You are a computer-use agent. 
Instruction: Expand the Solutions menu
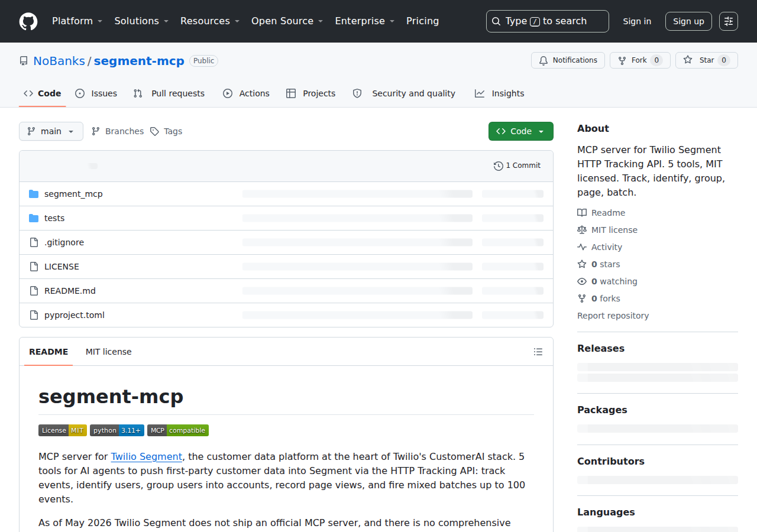tap(141, 21)
